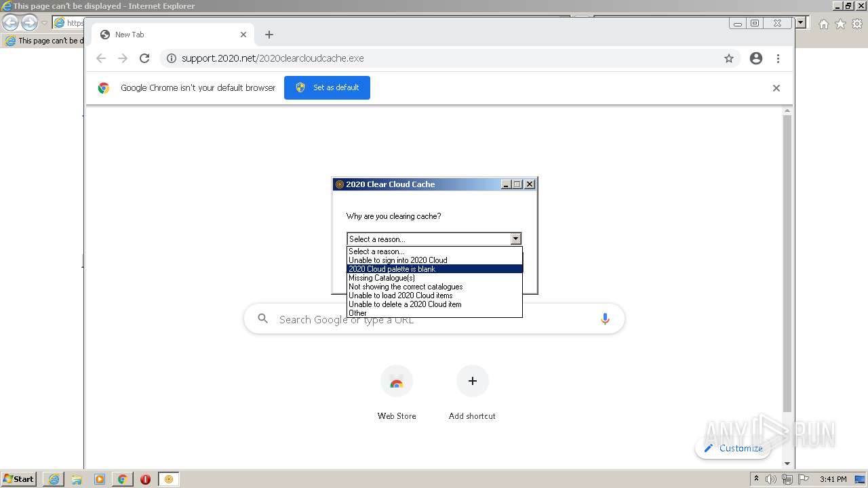Switch to 2020 Clear Cloud Cache taskbar button
This screenshot has height=488, width=868.
point(169,479)
